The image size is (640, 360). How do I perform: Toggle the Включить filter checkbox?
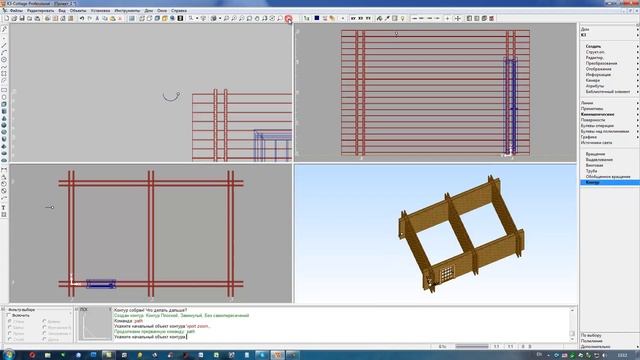click(x=9, y=316)
